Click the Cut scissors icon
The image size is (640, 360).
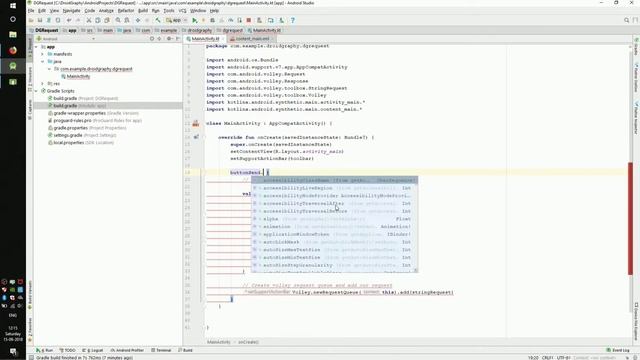click(89, 20)
